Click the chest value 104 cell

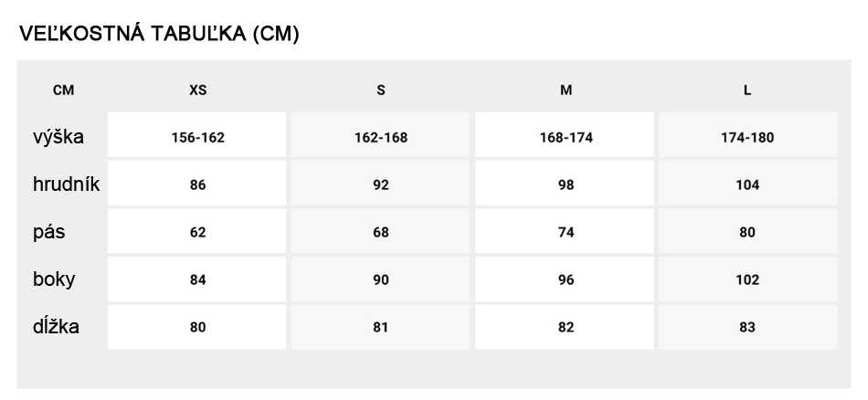click(748, 184)
